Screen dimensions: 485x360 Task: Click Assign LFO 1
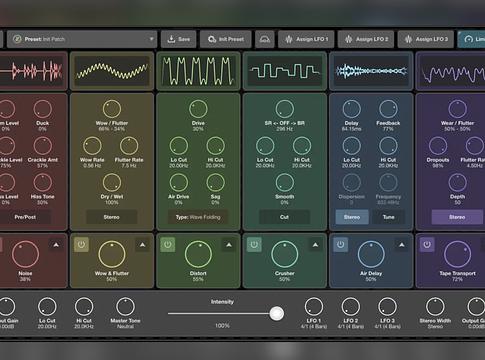click(307, 39)
